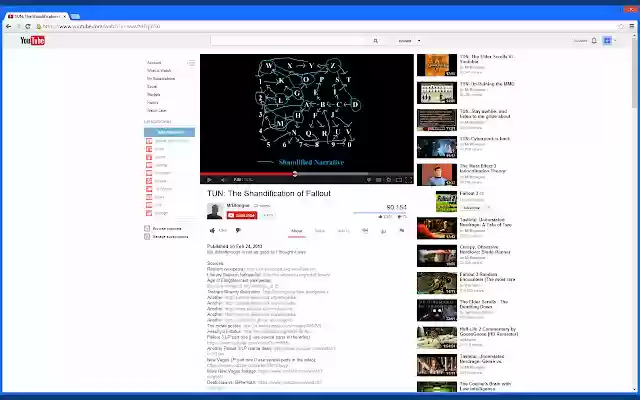
Task: Bookmark the page with the star icon
Action: click(x=621, y=26)
